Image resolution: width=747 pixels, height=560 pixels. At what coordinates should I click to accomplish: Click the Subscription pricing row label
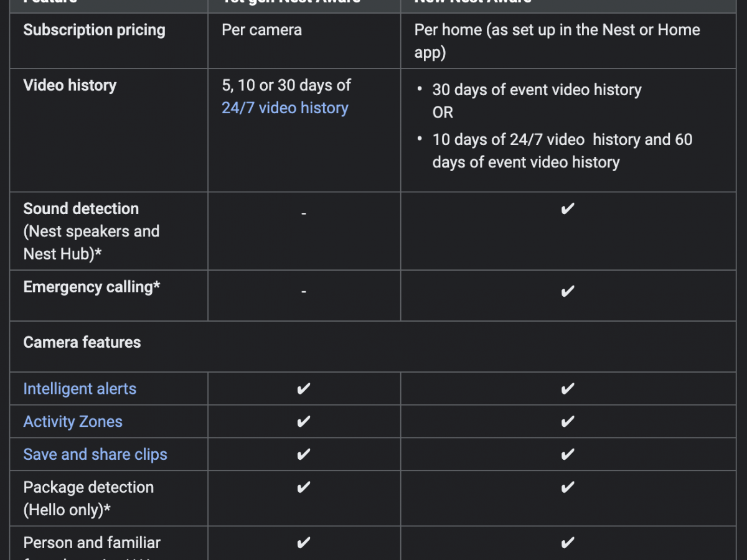[94, 30]
